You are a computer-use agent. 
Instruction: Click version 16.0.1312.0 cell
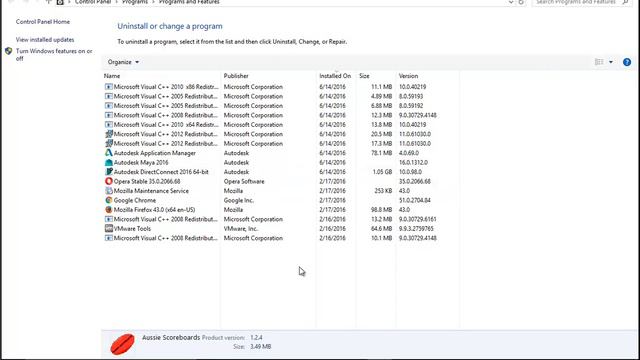pyautogui.click(x=413, y=162)
